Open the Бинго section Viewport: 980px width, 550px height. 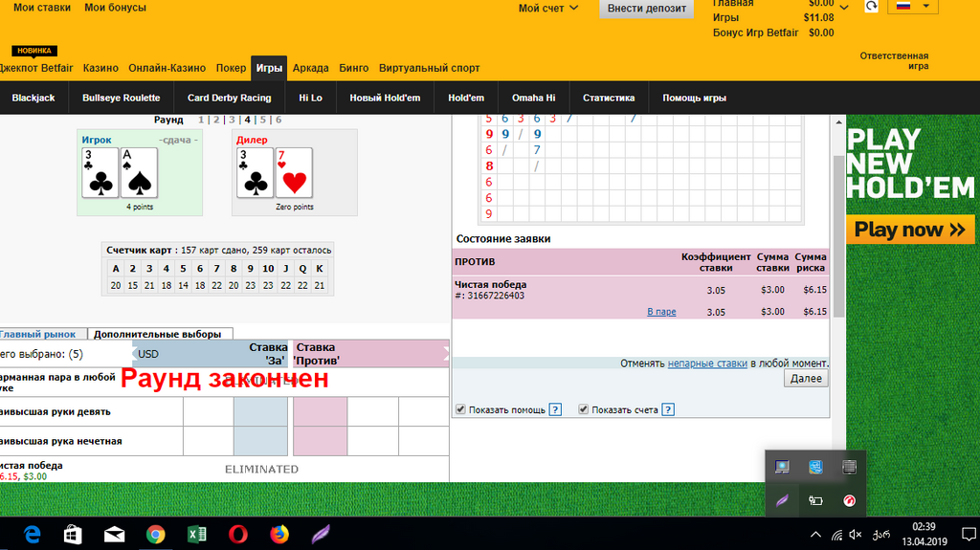click(x=354, y=68)
